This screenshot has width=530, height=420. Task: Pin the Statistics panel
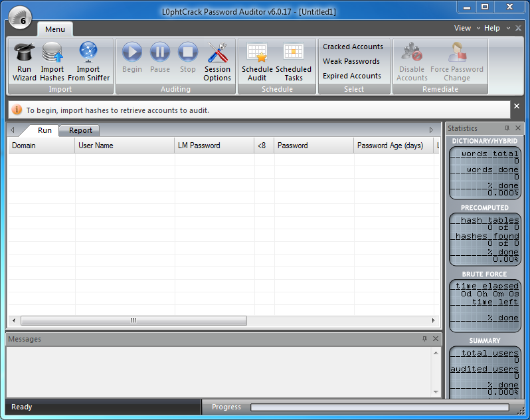tap(507, 128)
